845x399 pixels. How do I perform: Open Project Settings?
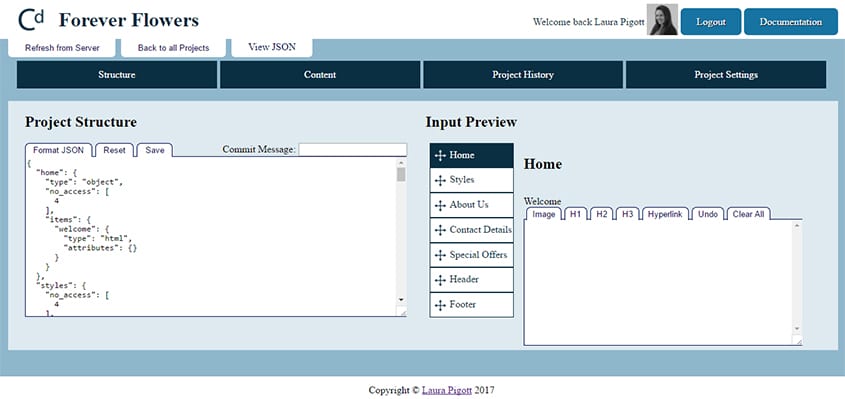(x=726, y=74)
